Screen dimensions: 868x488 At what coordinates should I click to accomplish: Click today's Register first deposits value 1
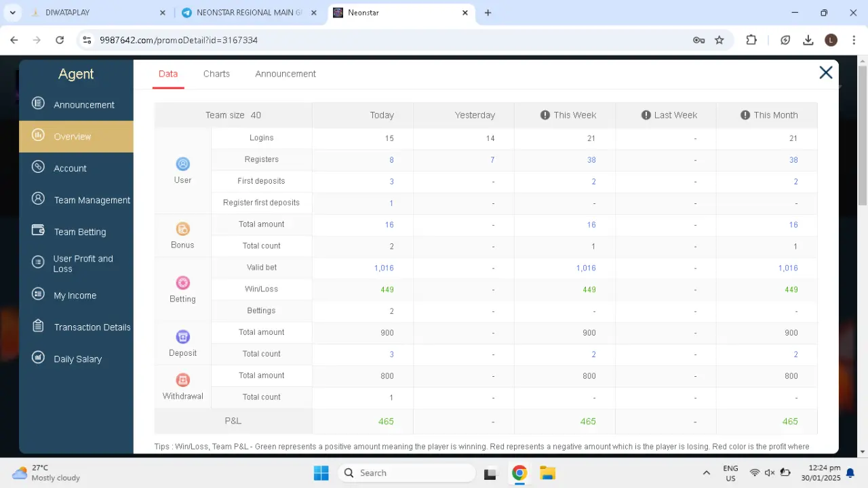point(391,203)
